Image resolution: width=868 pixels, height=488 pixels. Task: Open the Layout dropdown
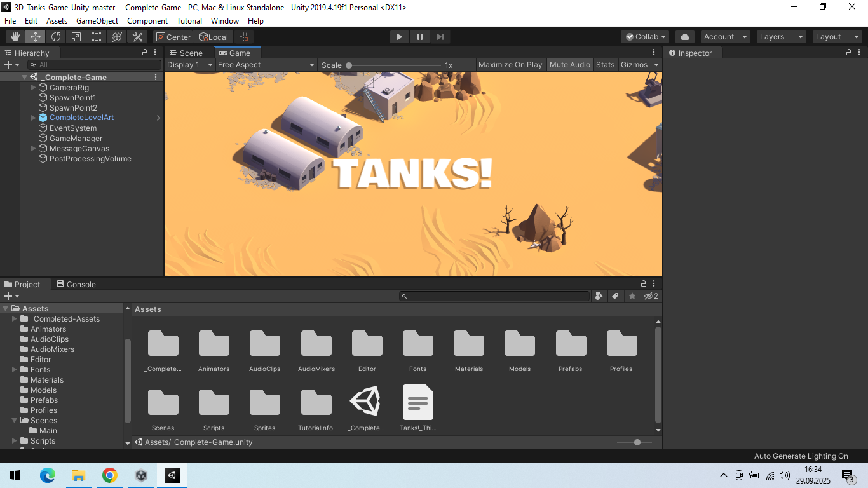pos(837,37)
